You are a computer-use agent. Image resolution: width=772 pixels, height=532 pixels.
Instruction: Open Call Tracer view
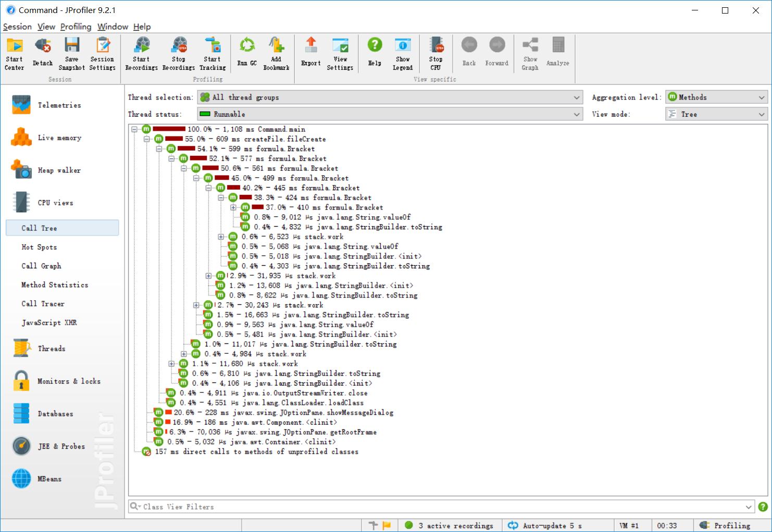coord(43,304)
